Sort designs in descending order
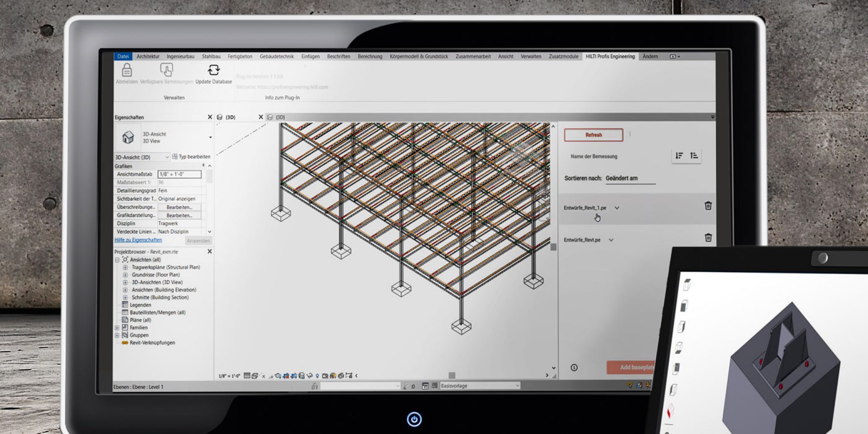The width and height of the screenshot is (868, 434). tap(679, 156)
